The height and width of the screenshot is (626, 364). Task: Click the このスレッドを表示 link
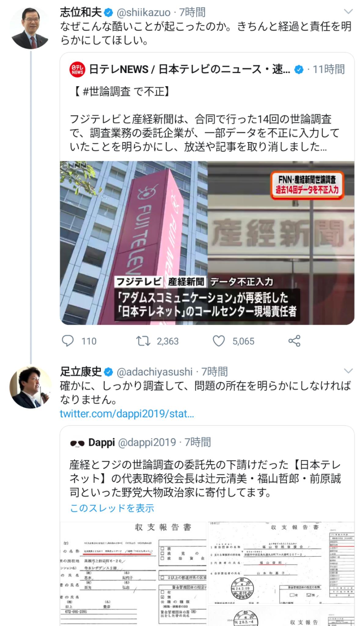pyautogui.click(x=112, y=508)
